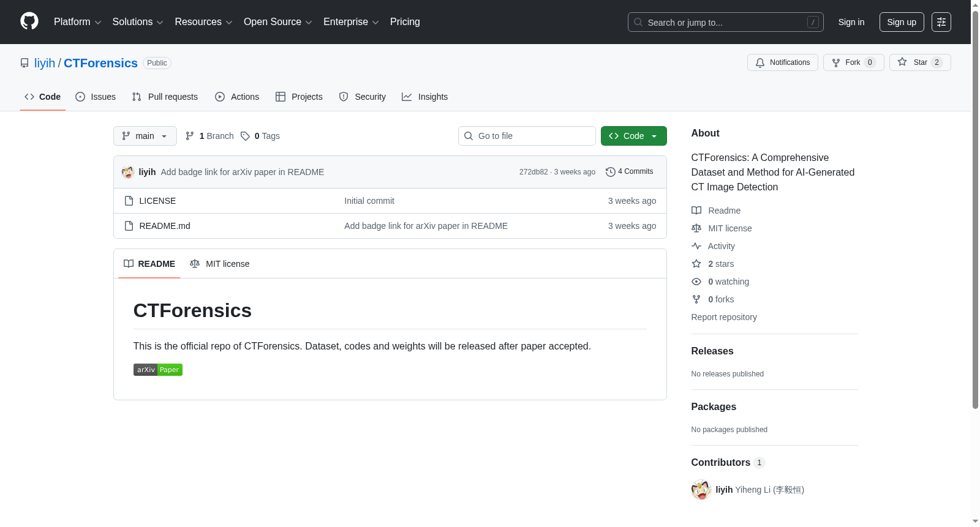
Task: Expand the Resources menu
Action: tap(203, 22)
